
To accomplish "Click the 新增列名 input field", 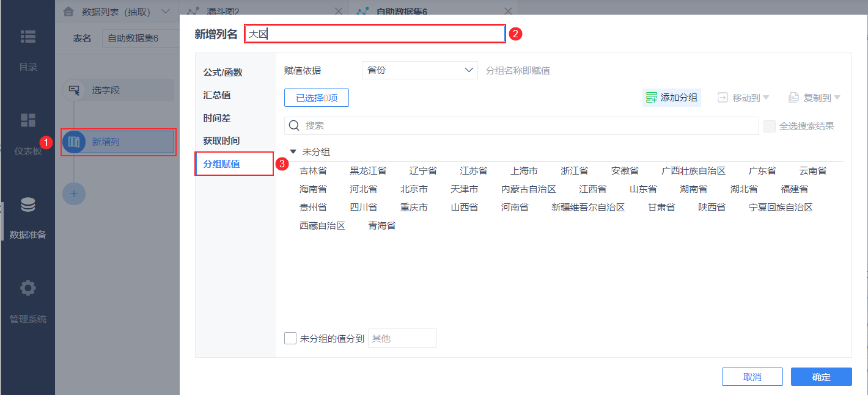I will coord(375,34).
